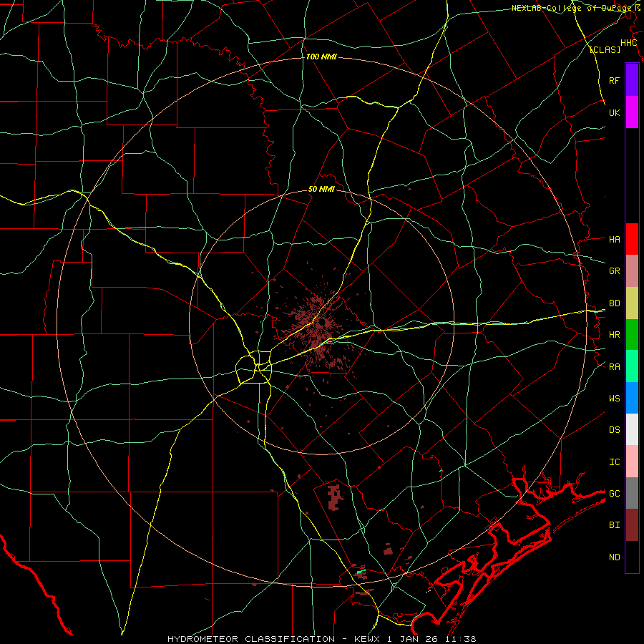Image resolution: width=644 pixels, height=644 pixels.
Task: Click the ND legend label
Action: pos(615,557)
